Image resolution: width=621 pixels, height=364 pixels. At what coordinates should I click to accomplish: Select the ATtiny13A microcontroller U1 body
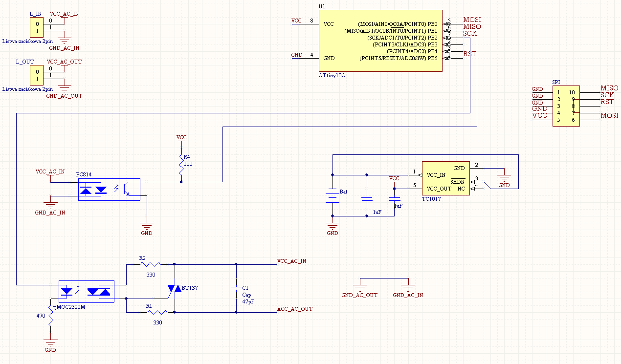pos(380,41)
